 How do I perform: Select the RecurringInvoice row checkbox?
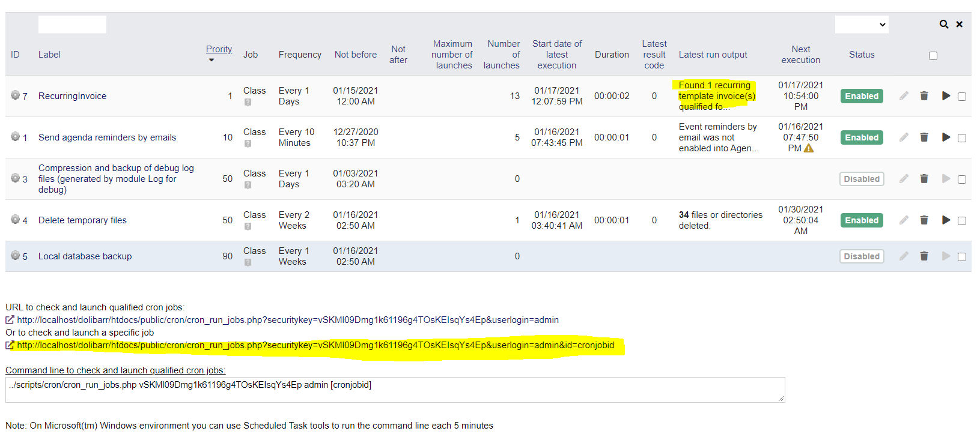tap(962, 97)
